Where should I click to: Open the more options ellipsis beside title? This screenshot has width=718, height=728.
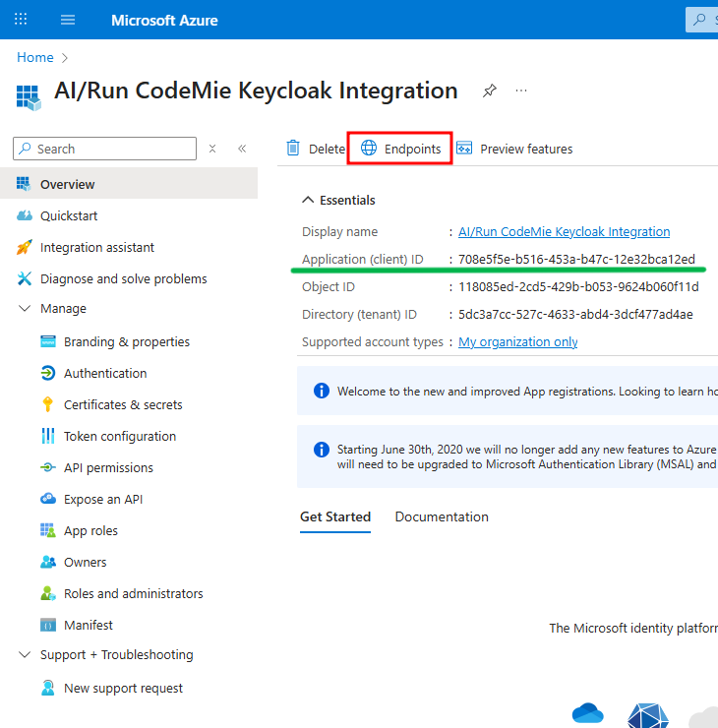click(521, 91)
